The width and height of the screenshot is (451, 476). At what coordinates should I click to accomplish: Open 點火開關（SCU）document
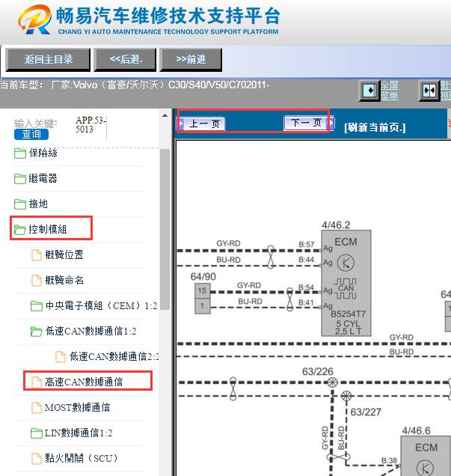(82, 458)
